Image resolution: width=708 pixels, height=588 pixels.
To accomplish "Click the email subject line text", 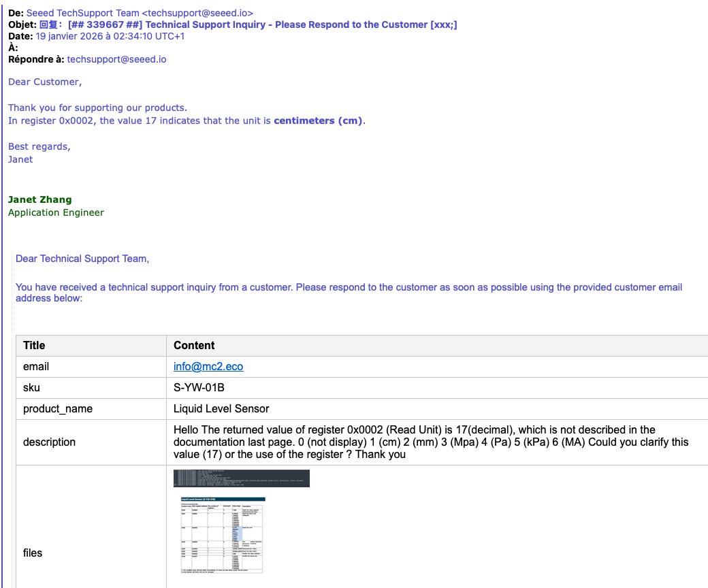I will click(248, 24).
